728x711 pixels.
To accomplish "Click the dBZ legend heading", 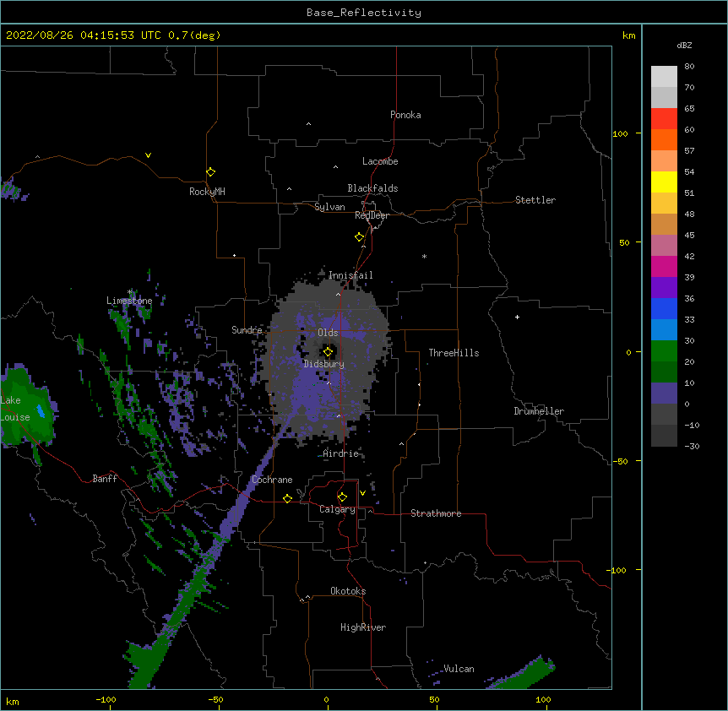I will click(684, 45).
